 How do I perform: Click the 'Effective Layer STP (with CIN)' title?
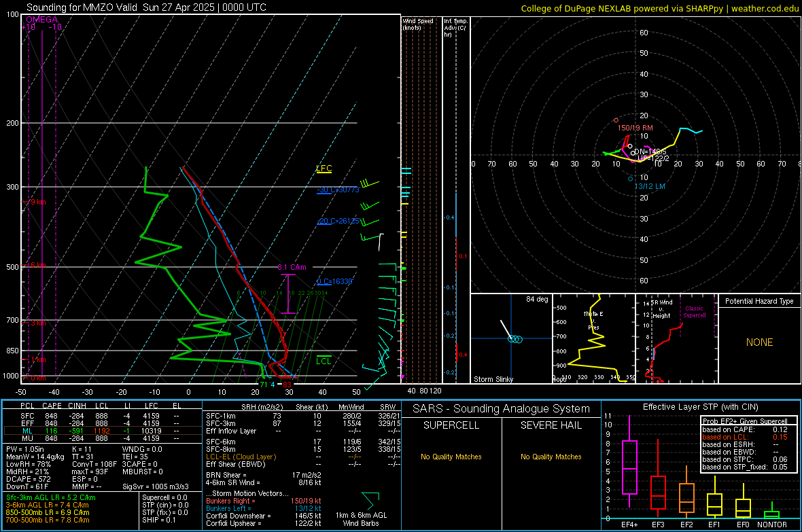(700, 407)
